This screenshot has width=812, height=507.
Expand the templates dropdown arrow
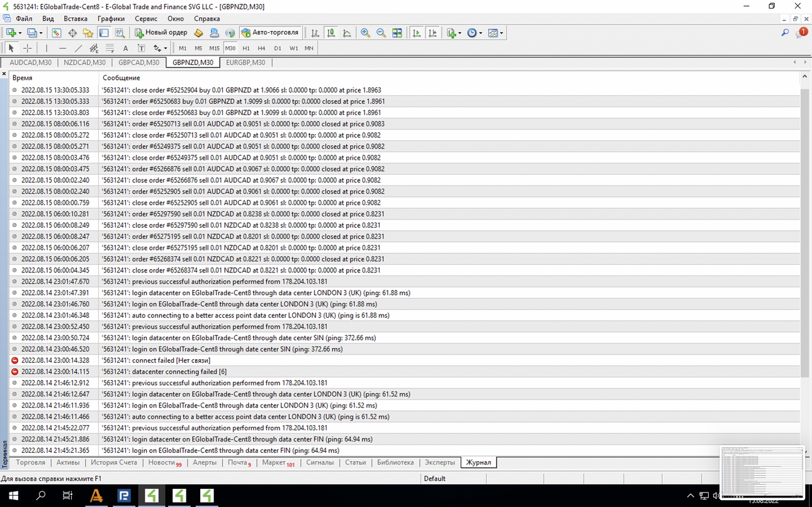502,33
